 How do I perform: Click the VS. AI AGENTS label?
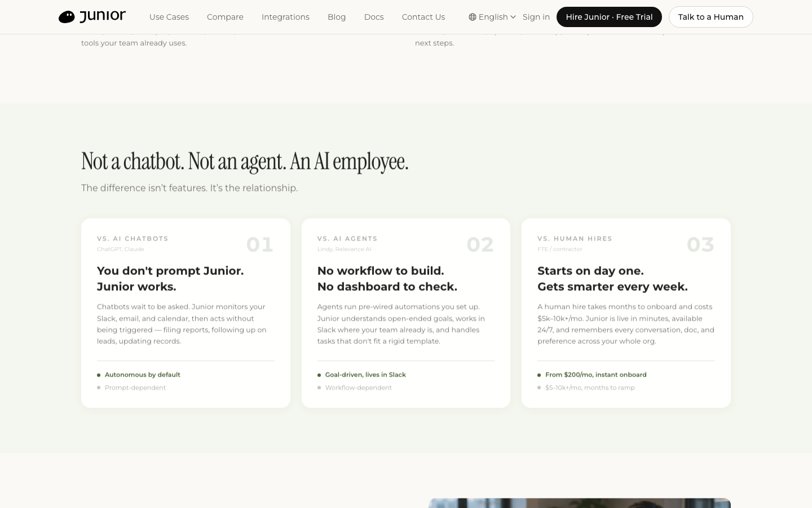tap(347, 239)
